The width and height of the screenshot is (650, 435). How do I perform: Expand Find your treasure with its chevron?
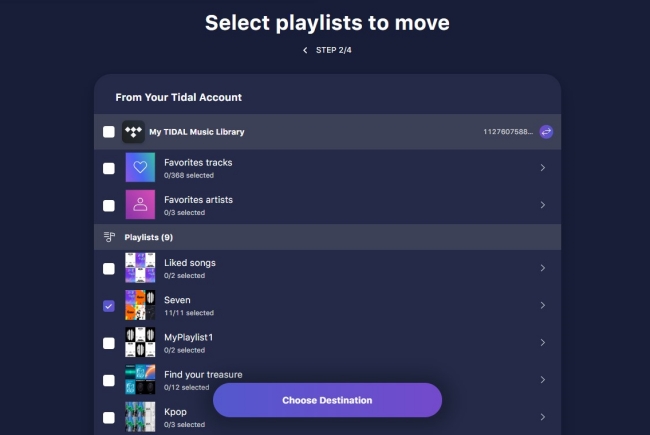point(543,380)
